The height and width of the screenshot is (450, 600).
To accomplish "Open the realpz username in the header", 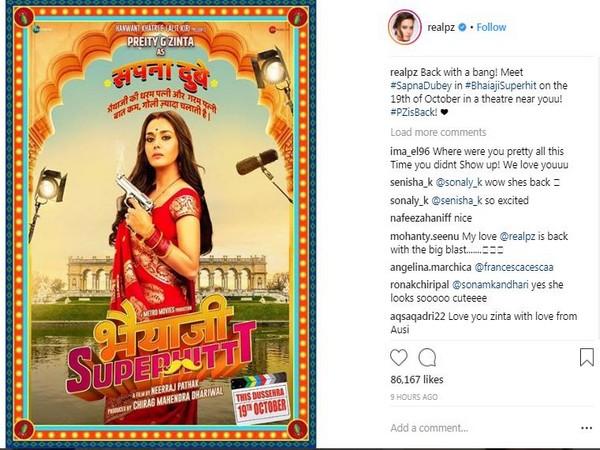I will click(441, 28).
